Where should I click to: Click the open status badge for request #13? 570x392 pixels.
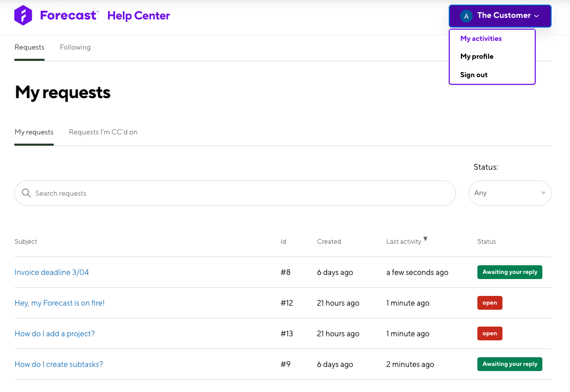click(490, 334)
